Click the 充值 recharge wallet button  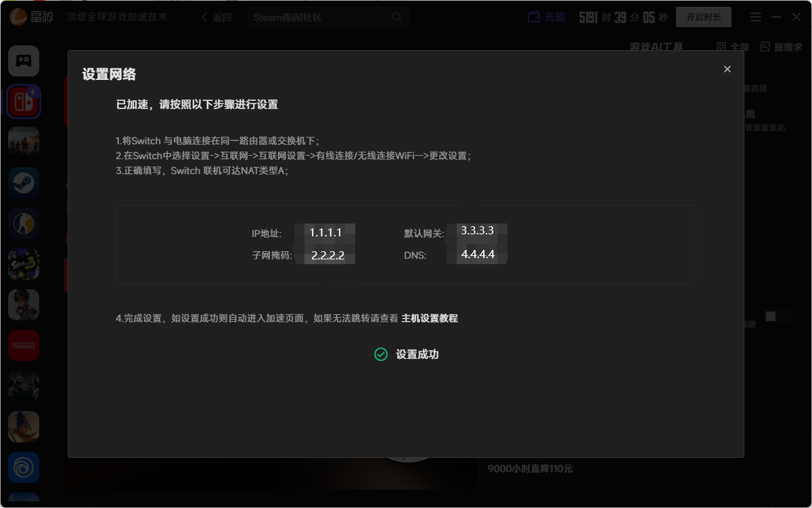547,17
